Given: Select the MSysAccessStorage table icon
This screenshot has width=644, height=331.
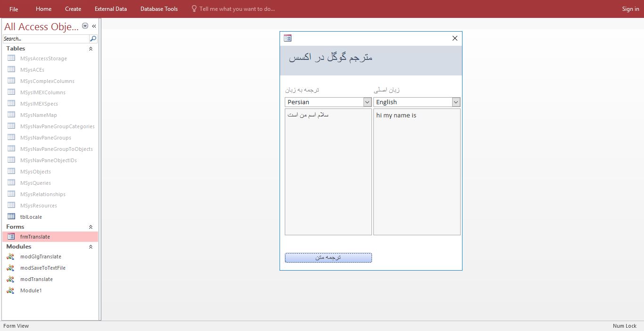Looking at the screenshot, I should [x=11, y=58].
